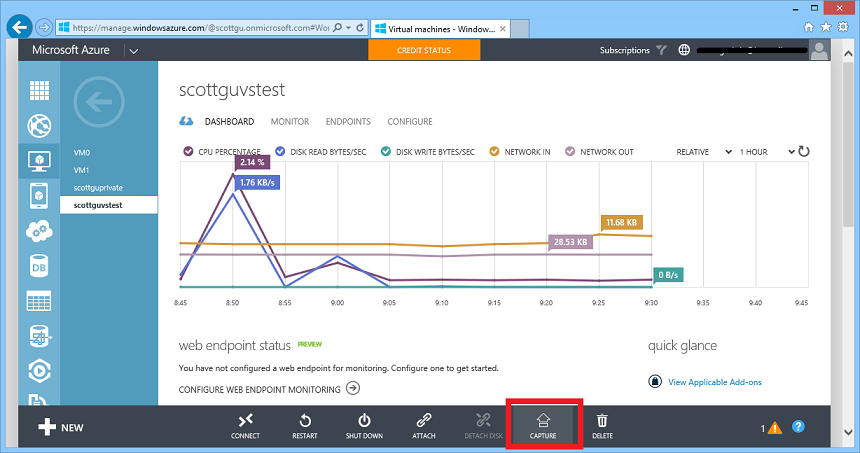
Task: Toggle the Network Out metric checkbox
Action: point(570,151)
